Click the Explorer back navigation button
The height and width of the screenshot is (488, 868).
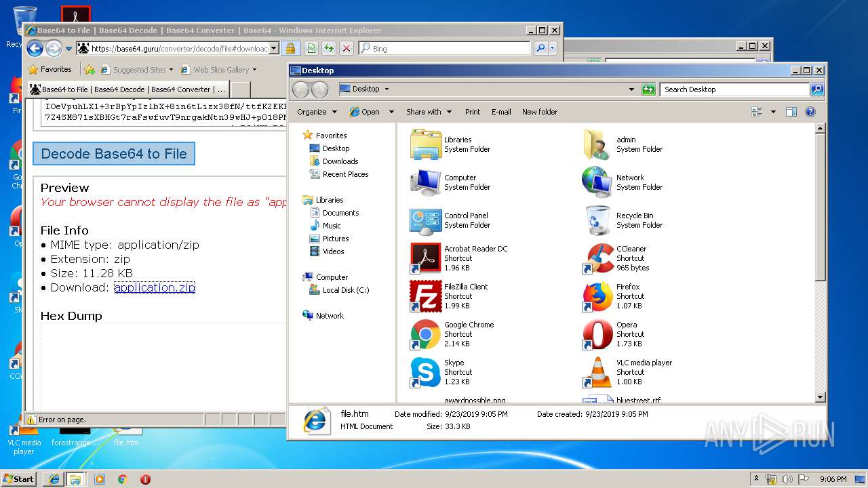click(301, 89)
